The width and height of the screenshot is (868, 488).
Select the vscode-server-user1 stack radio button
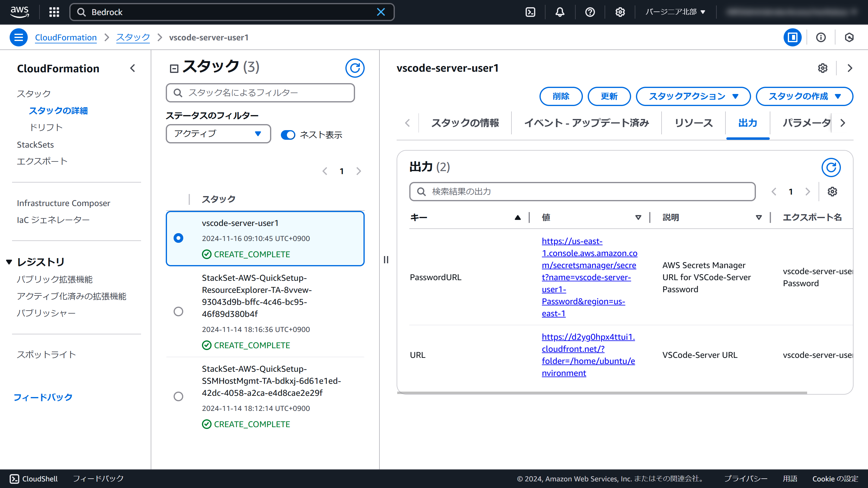click(x=179, y=238)
